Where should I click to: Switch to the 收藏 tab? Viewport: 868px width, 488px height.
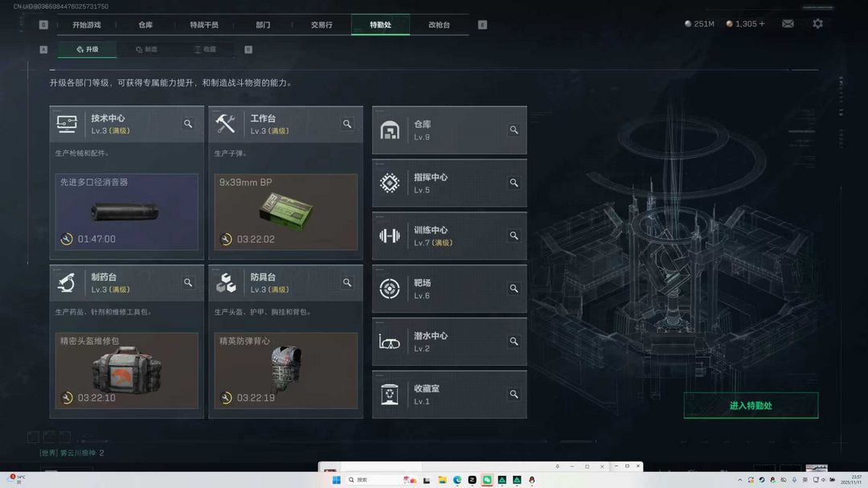pos(205,49)
